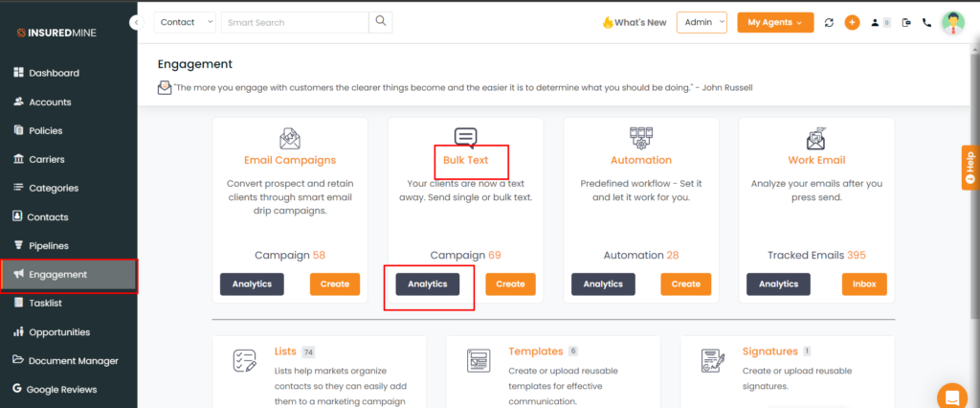Create a new Email Campaign

click(x=335, y=284)
